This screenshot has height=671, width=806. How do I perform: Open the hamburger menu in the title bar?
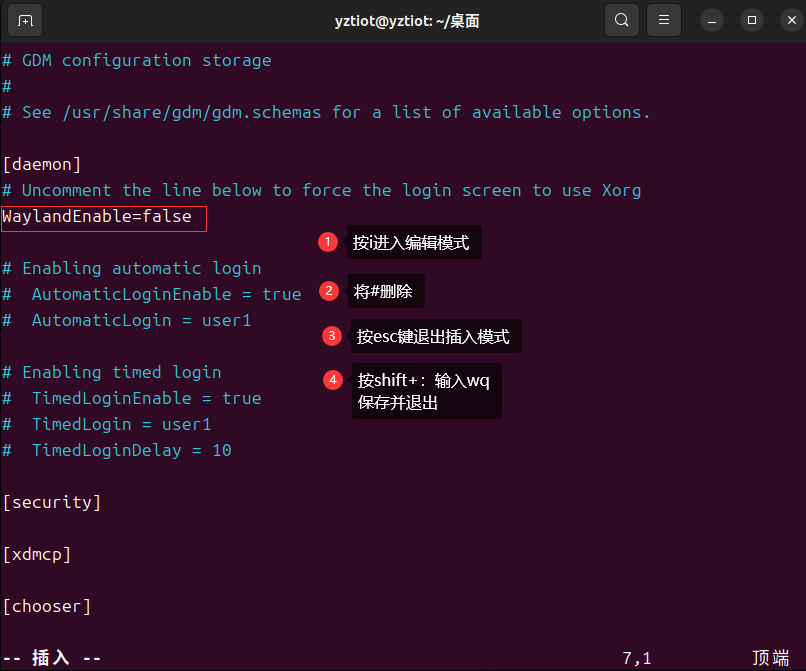tap(664, 21)
